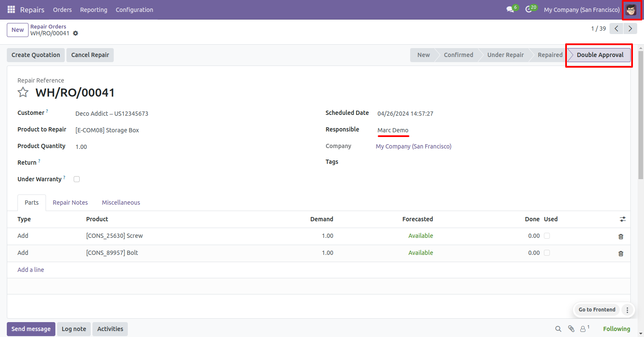Open the apps grid menu icon
This screenshot has height=337, width=644.
coord(11,9)
